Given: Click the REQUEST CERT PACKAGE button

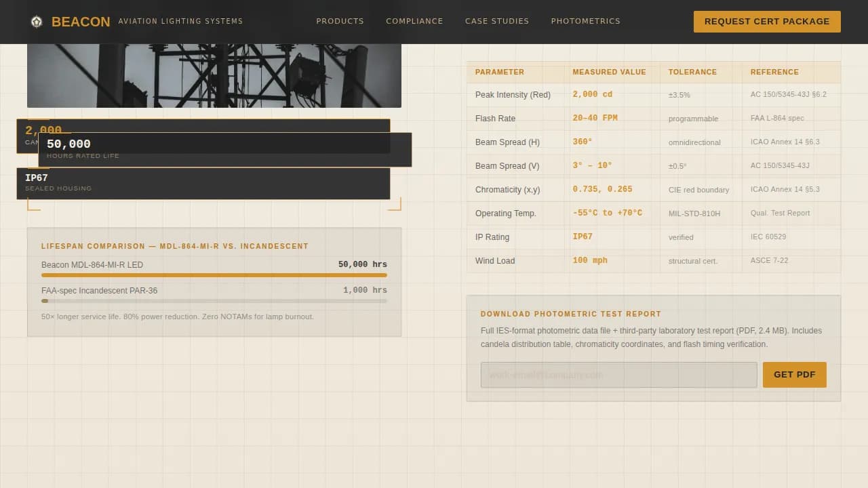Looking at the screenshot, I should 766,21.
